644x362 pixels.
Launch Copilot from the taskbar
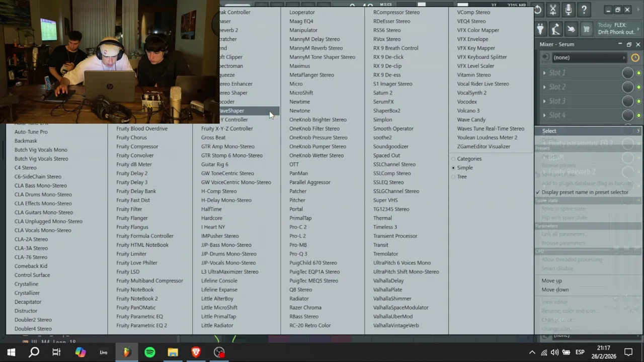coord(80,352)
